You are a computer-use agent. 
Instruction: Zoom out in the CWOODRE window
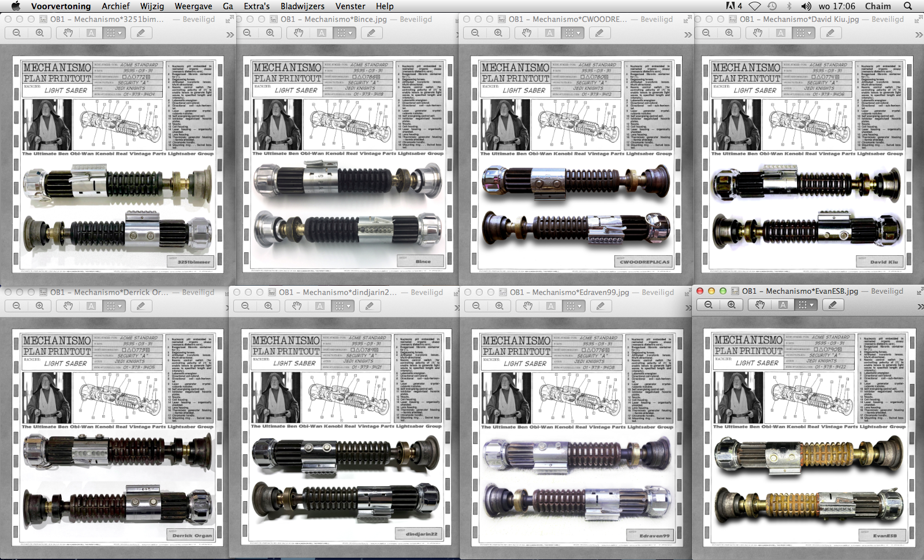click(x=475, y=33)
